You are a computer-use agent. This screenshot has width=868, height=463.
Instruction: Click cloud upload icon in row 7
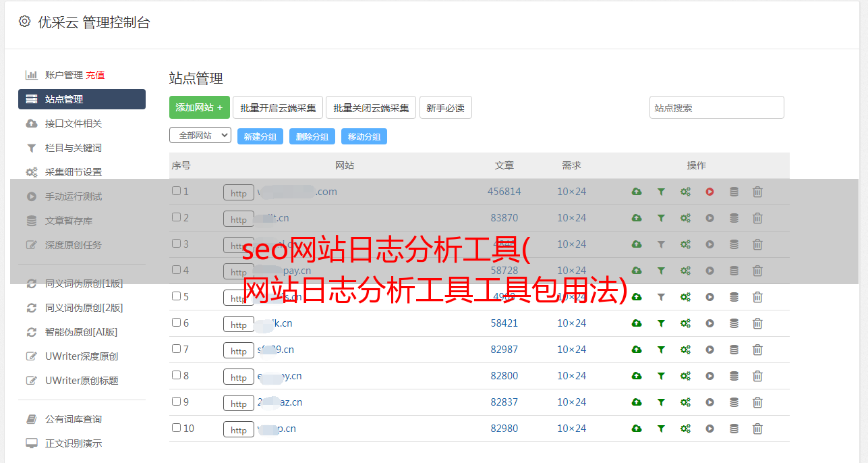pos(637,350)
